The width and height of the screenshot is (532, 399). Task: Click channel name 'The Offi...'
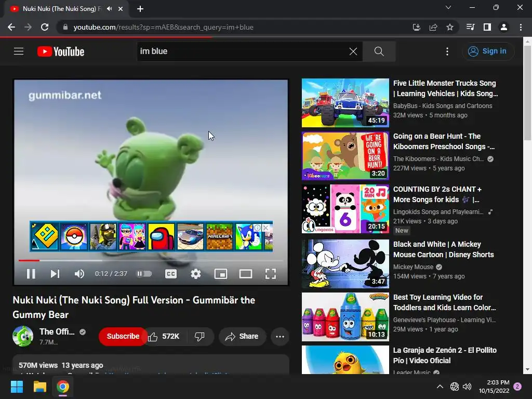pyautogui.click(x=57, y=331)
